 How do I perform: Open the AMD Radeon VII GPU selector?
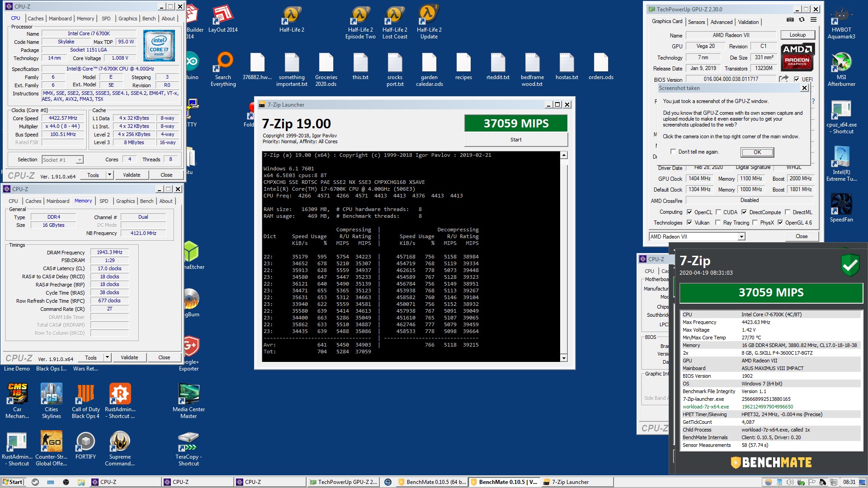tap(697, 237)
